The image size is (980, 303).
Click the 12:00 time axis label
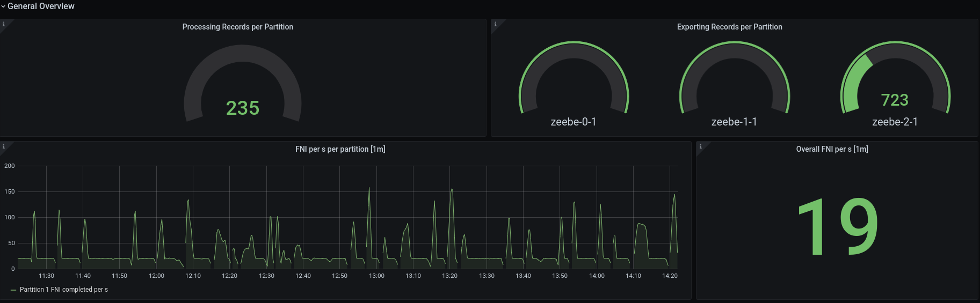pos(156,276)
